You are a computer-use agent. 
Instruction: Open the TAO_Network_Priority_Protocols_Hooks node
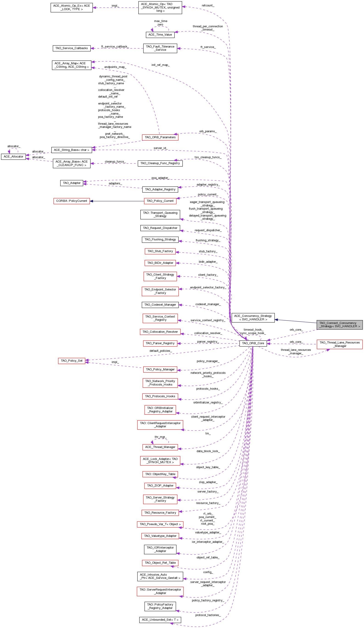[160, 383]
